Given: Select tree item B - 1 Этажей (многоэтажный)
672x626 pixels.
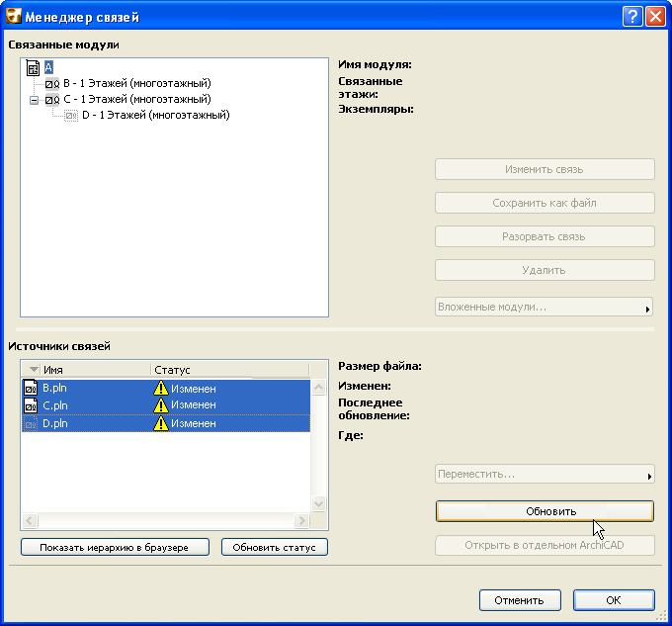Looking at the screenshot, I should [x=137, y=83].
